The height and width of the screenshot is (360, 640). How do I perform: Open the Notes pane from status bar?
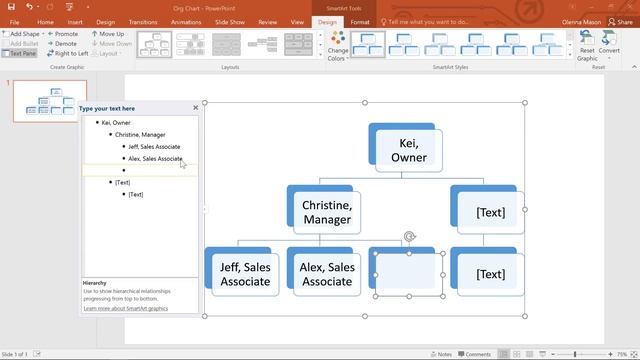(x=441, y=354)
